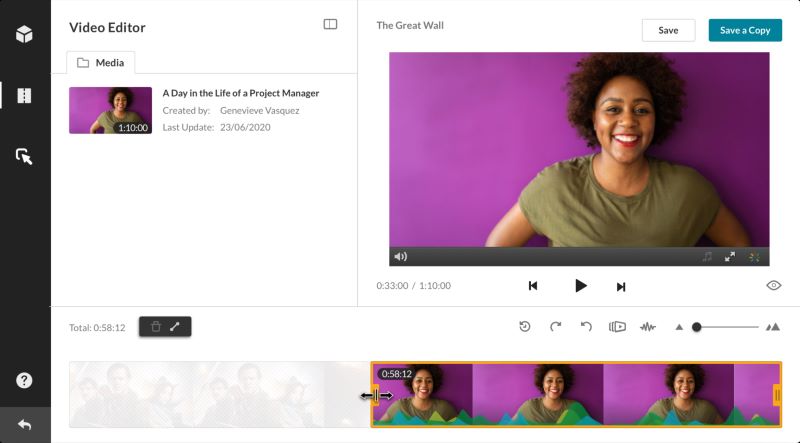The width and height of the screenshot is (800, 443).
Task: Click the back arrow to exit editor
Action: [24, 425]
